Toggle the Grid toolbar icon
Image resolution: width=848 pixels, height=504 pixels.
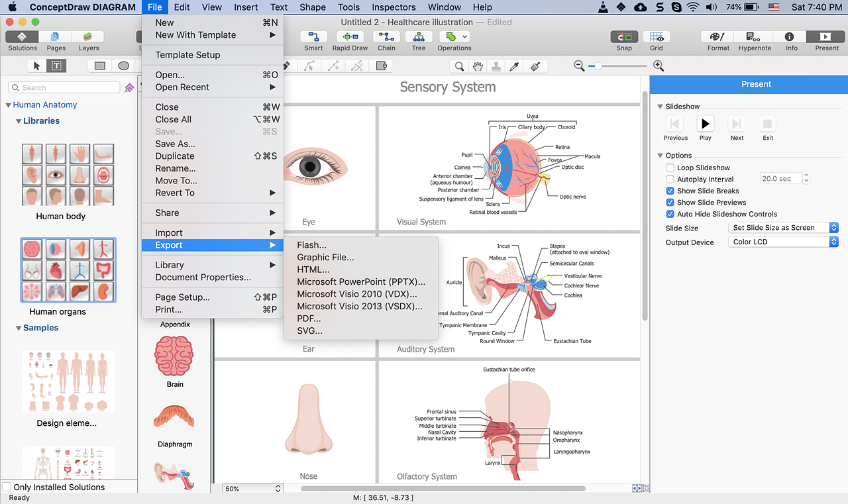click(x=656, y=37)
